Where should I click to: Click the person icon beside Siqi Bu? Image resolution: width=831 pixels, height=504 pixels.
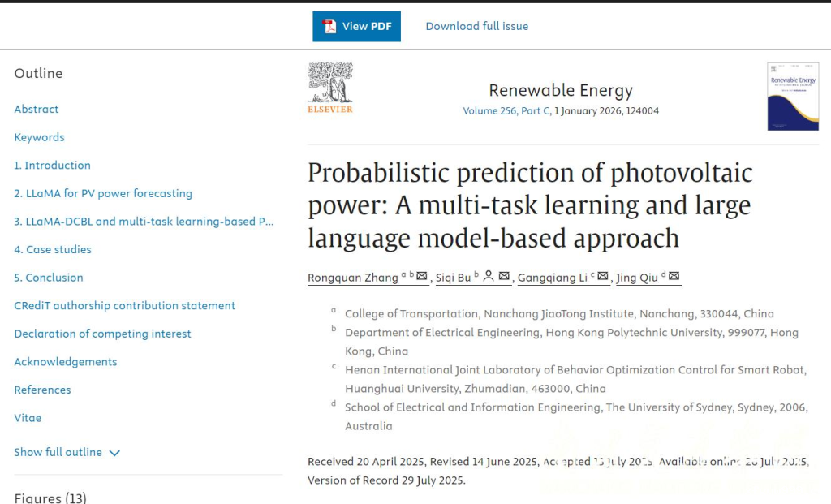tap(489, 277)
